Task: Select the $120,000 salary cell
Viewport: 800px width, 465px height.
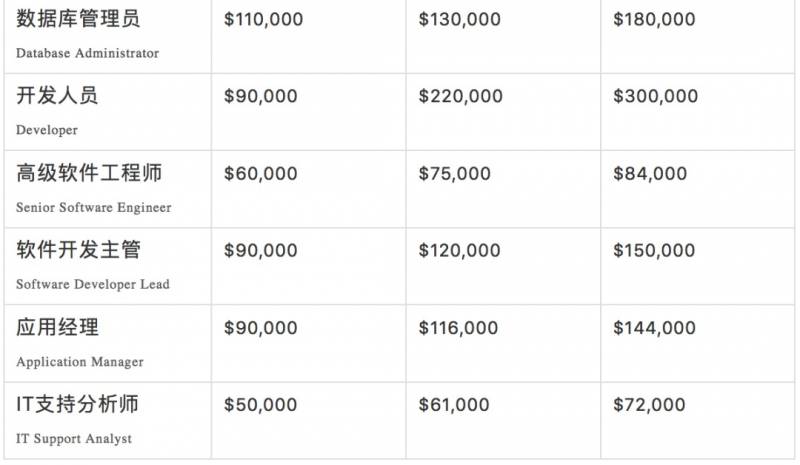Action: coord(459,251)
